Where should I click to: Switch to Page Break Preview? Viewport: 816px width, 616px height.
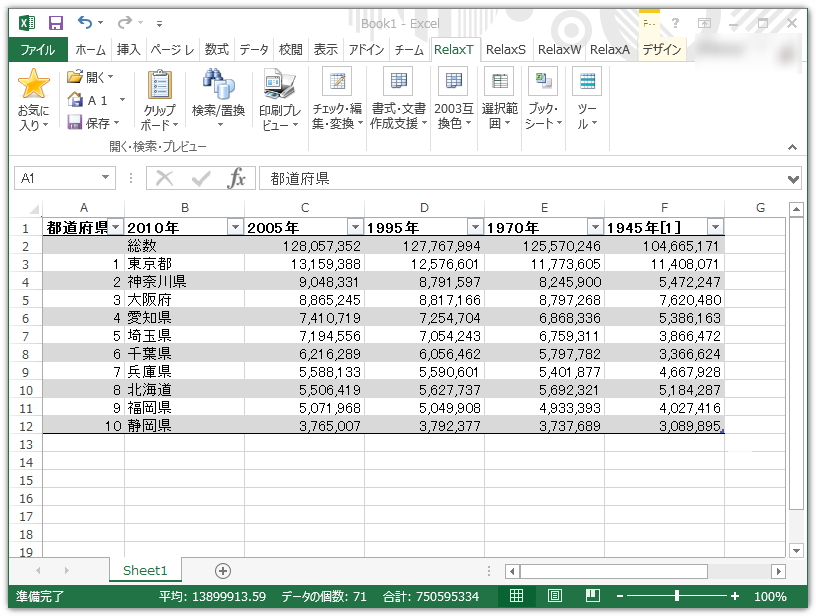click(593, 596)
